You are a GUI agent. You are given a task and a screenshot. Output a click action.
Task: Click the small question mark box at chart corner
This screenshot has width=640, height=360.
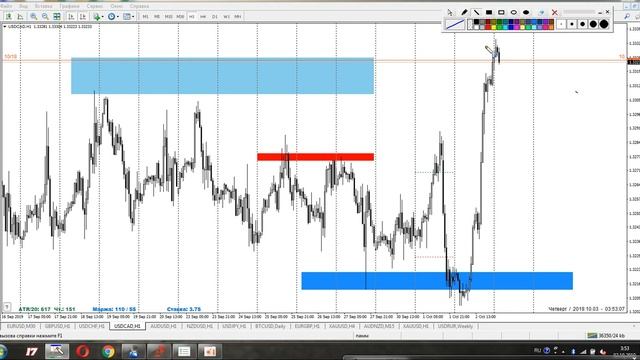pos(7,307)
